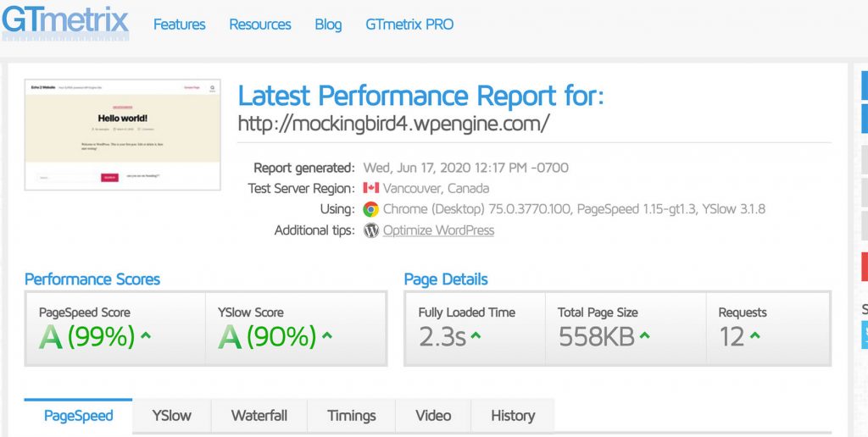The height and width of the screenshot is (437, 868).
Task: Click the Total Page Size 558KB value
Action: coord(596,336)
